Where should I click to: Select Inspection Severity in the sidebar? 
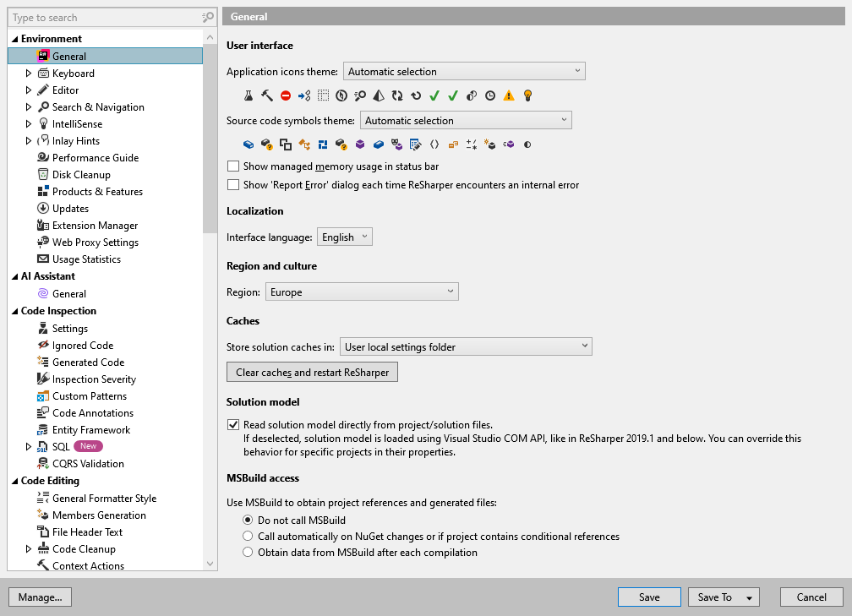pos(95,379)
